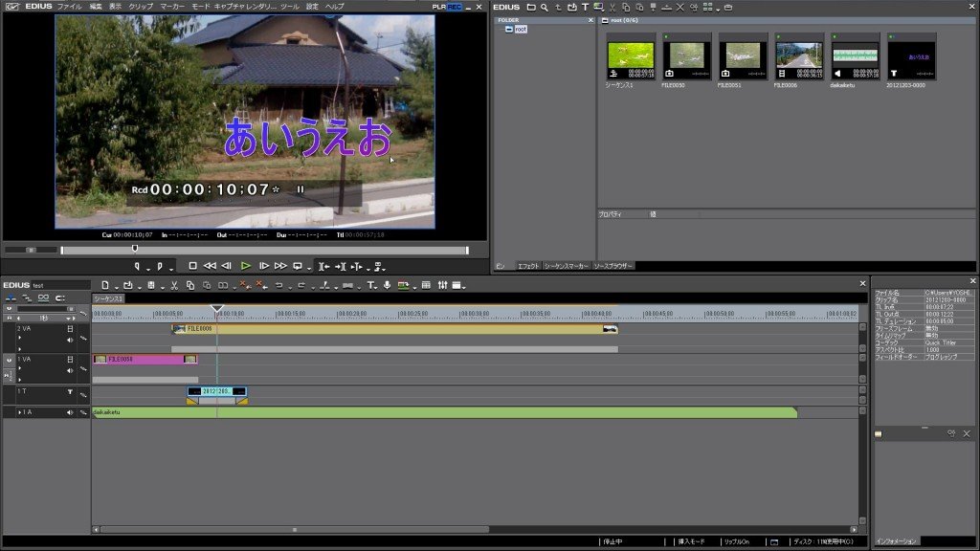Go up one folder in bin
Image resolution: width=980 pixels, height=551 pixels.
point(558,8)
